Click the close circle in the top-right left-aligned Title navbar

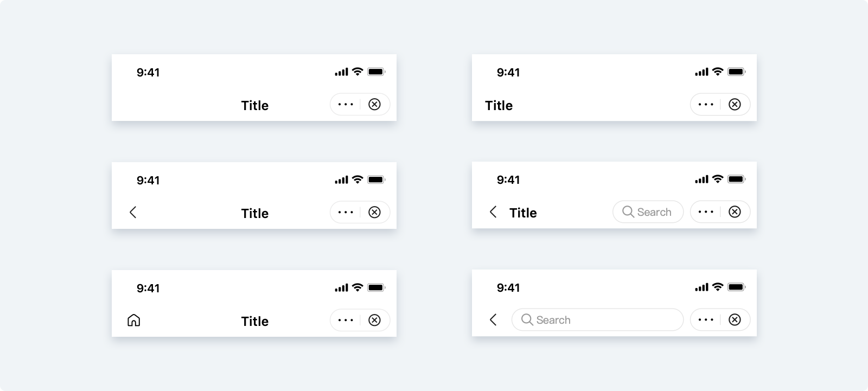(x=735, y=105)
